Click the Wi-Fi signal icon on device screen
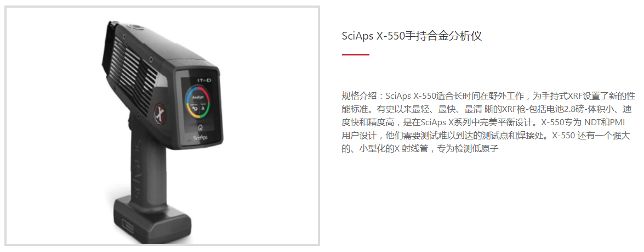 pos(202,80)
